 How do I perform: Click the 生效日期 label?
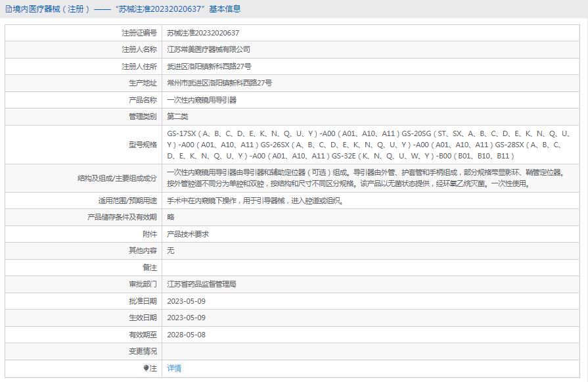pos(143,318)
